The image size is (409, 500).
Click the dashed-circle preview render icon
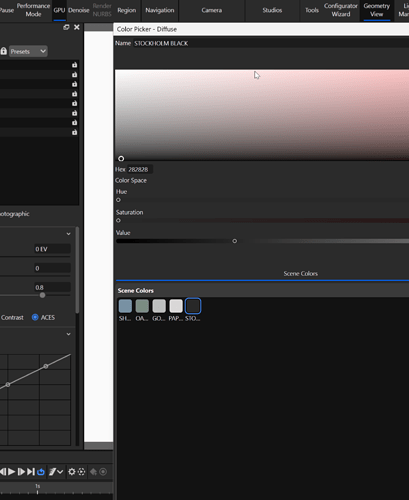[81, 472]
